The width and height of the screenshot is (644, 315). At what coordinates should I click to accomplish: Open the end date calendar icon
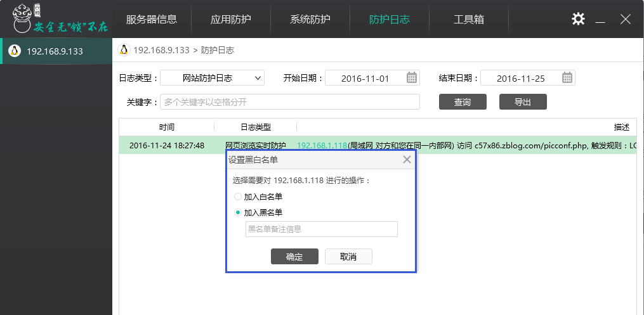pos(567,77)
